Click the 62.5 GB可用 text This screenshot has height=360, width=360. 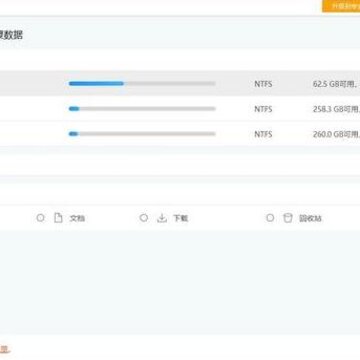pyautogui.click(x=336, y=84)
